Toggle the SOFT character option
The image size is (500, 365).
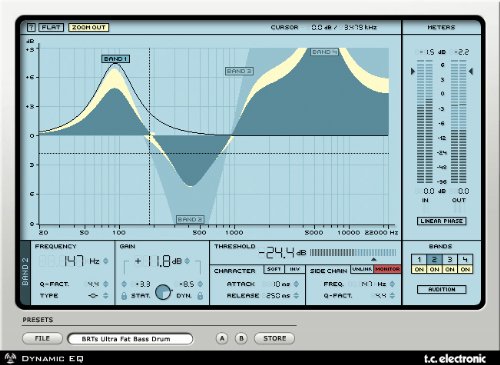[x=274, y=269]
